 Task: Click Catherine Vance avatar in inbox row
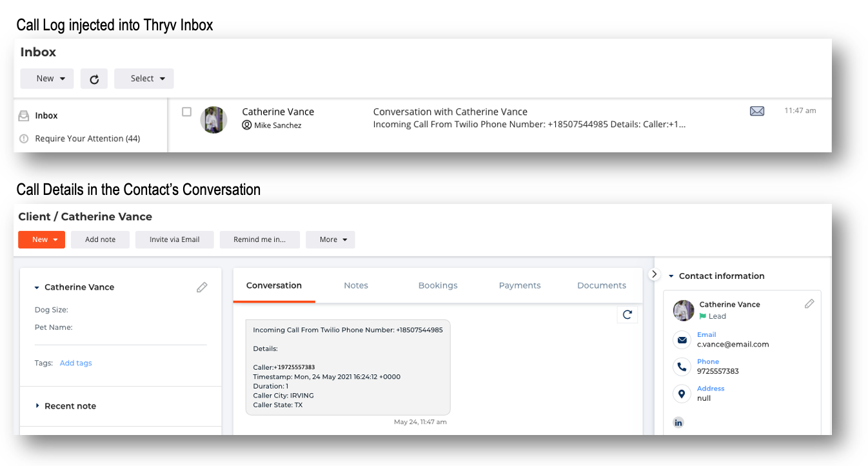coord(213,120)
